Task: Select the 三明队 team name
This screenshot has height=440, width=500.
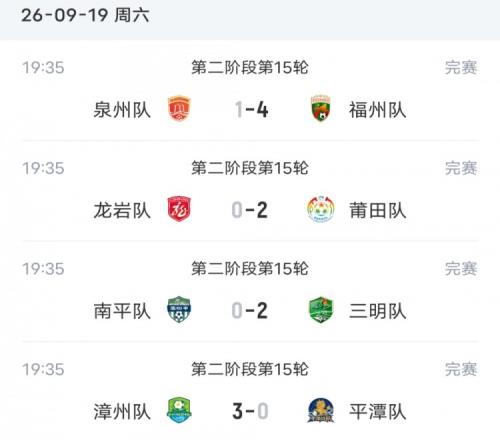Action: tap(378, 311)
